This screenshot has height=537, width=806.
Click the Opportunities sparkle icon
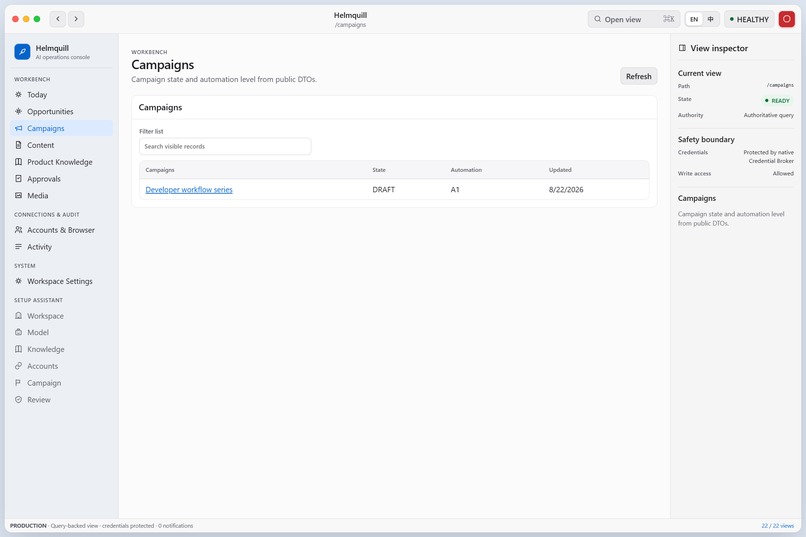pos(19,112)
